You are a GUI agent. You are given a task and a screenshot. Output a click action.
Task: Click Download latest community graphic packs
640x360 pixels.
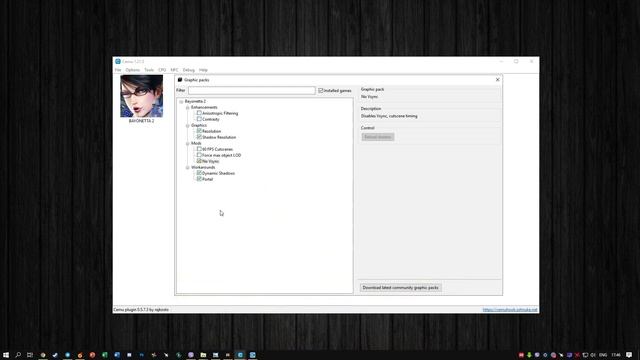400,287
